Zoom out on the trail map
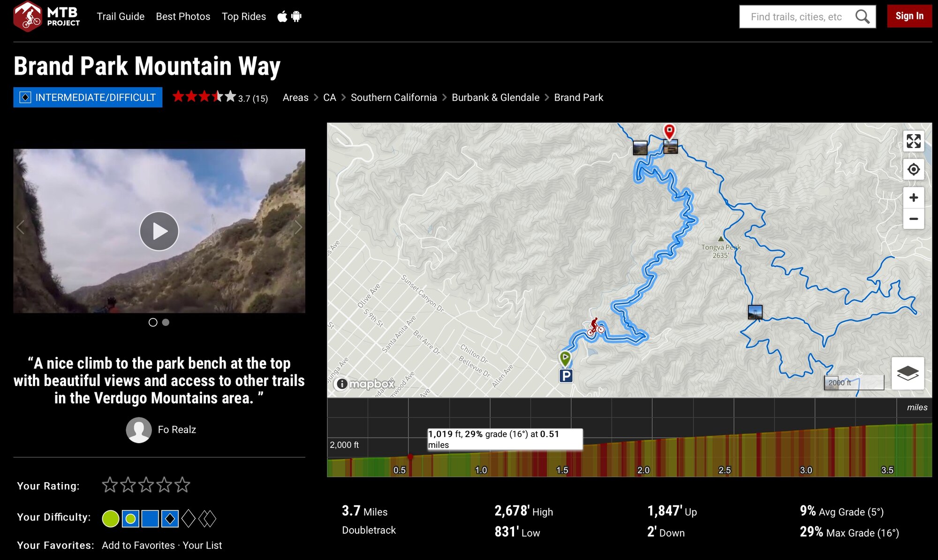 [913, 219]
